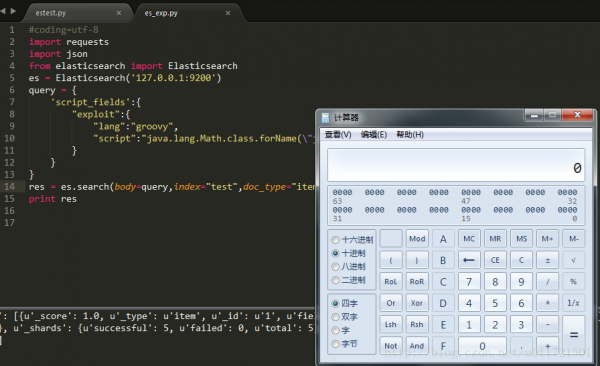600x366 pixels.
Task: Click the MR memory recall button
Action: tap(495, 239)
